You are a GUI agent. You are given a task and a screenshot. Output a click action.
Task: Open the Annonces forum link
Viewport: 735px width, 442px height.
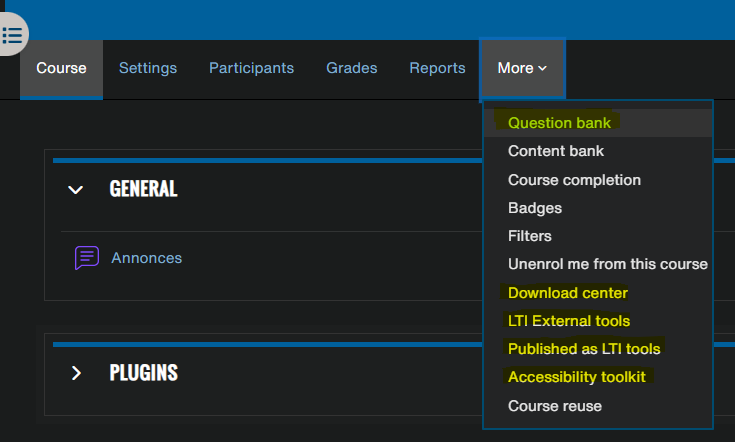(146, 258)
